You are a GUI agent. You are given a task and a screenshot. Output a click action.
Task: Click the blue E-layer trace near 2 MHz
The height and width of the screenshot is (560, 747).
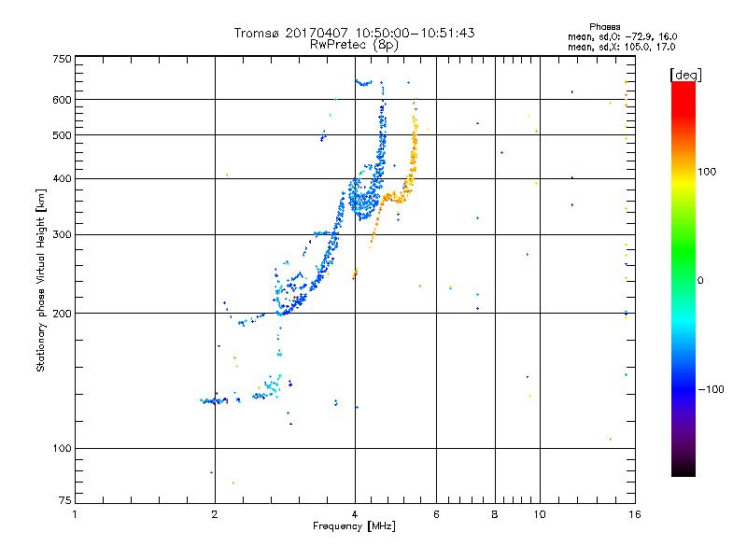(x=213, y=401)
